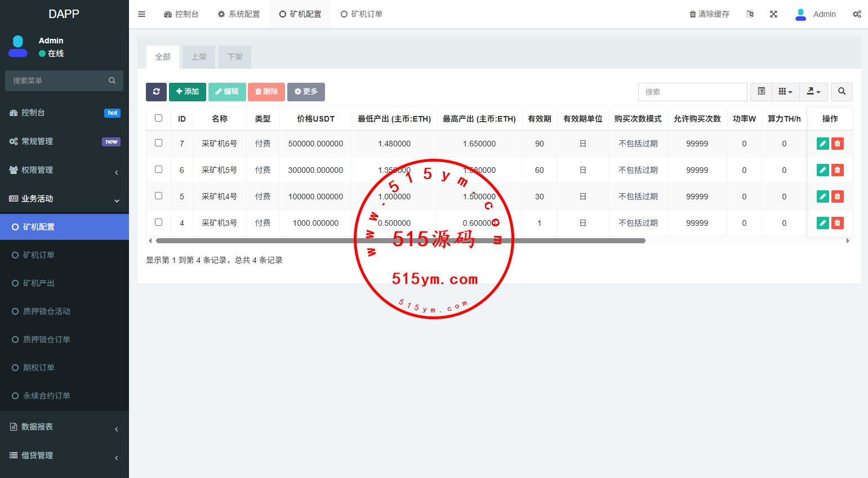Click the language switch icon in header
868x478 pixels.
click(750, 14)
